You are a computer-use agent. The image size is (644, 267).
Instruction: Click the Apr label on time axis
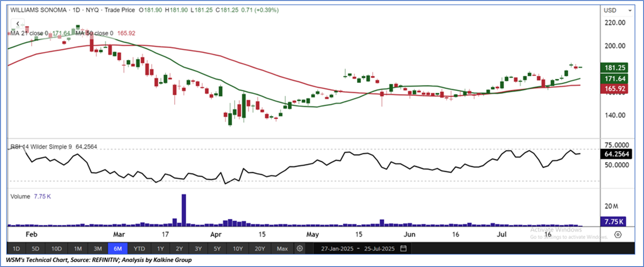216,235
